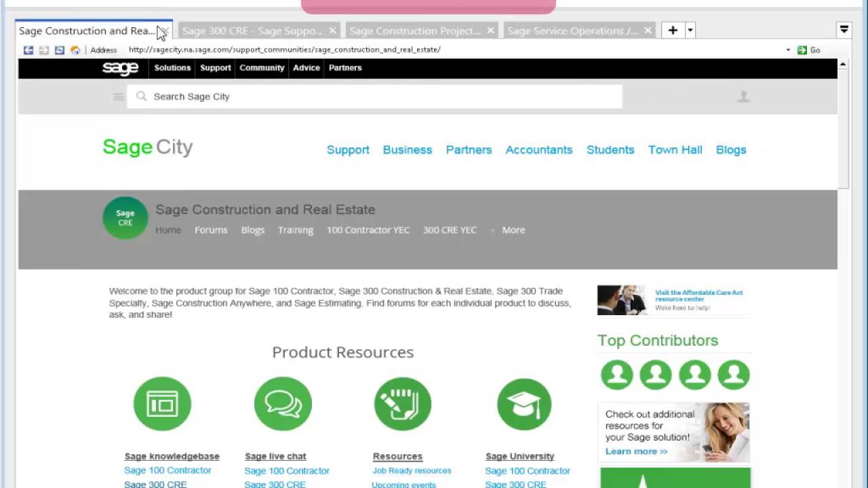868x488 pixels.
Task: Open the Sage live chat heading link
Action: 275,456
